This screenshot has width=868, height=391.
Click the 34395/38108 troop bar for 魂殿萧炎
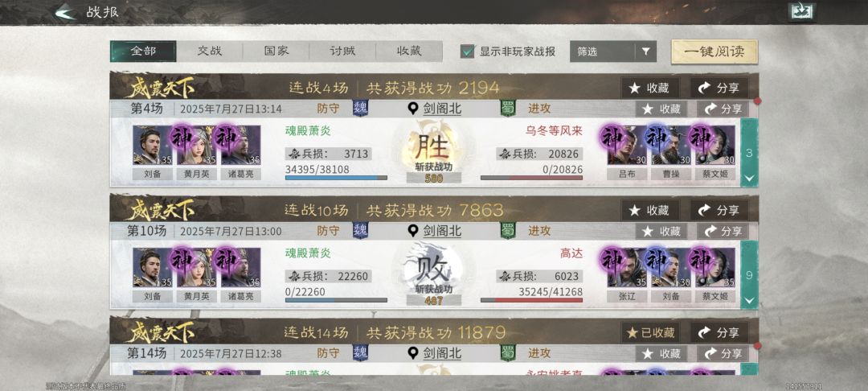[x=336, y=178]
